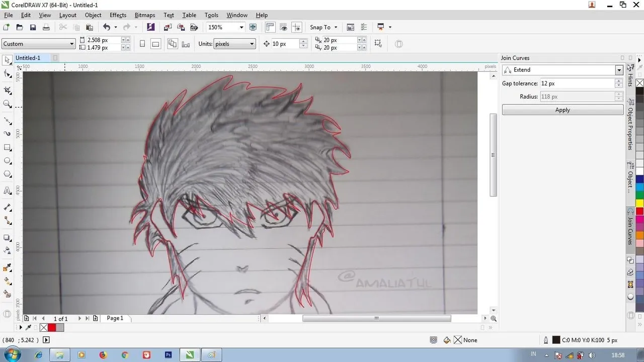Screen dimensions: 644x362
Task: Click the Export icon
Action: point(181,27)
